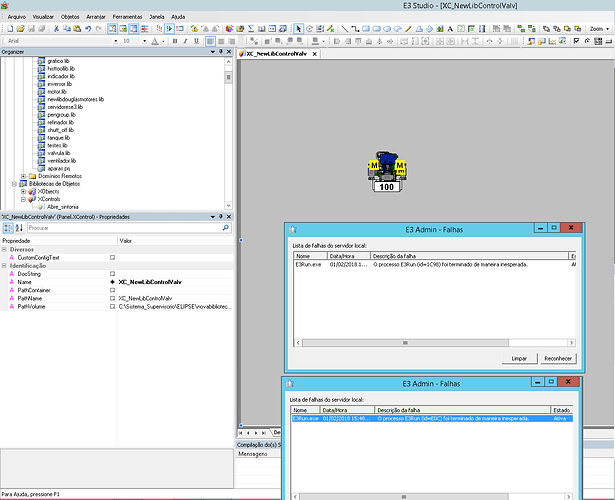Screen dimensions: 615x500
Task: Click the chart object toolbar icon
Action: click(552, 41)
